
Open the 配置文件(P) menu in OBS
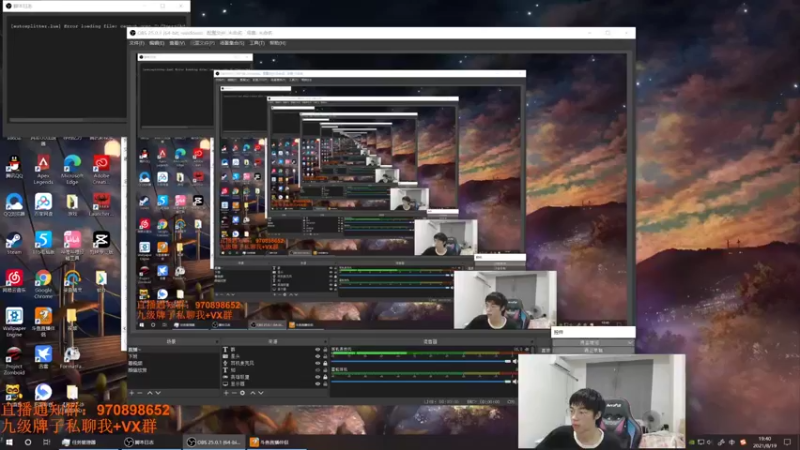[x=203, y=43]
